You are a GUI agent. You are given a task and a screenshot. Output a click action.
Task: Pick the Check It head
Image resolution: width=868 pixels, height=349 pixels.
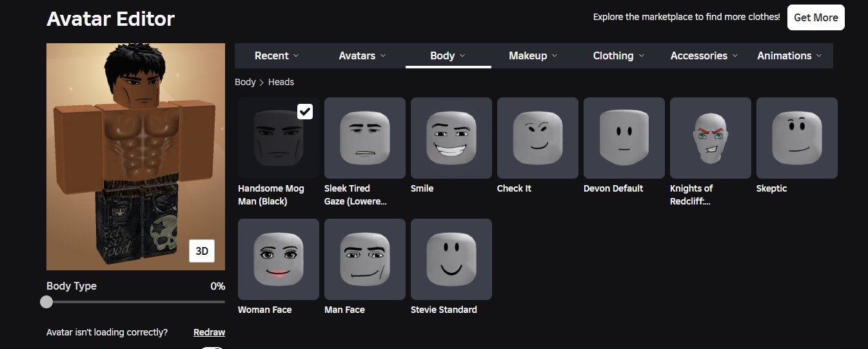[x=538, y=138]
